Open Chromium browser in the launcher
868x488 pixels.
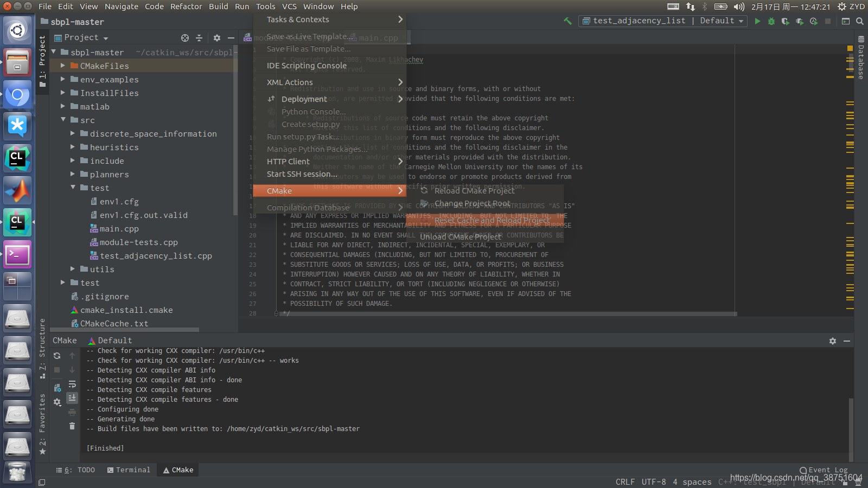17,94
